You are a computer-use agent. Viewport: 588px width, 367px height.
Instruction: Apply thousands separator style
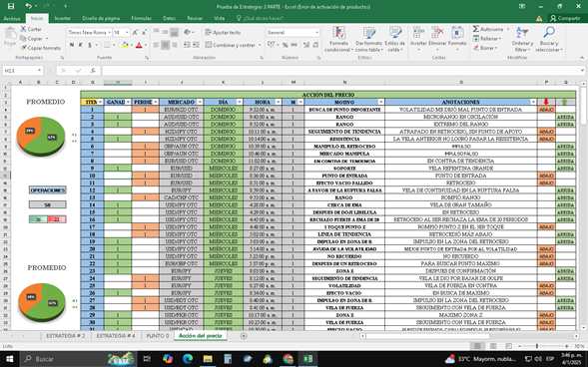[x=294, y=45]
